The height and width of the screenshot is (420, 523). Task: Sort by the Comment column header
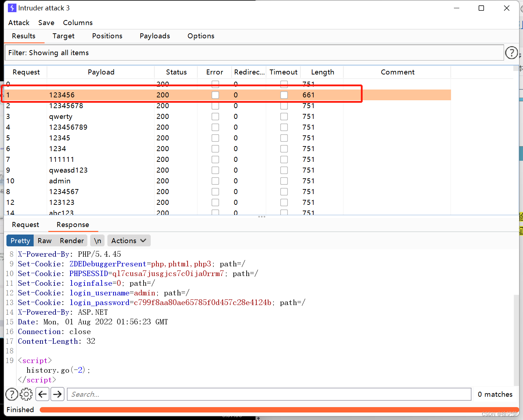click(397, 72)
